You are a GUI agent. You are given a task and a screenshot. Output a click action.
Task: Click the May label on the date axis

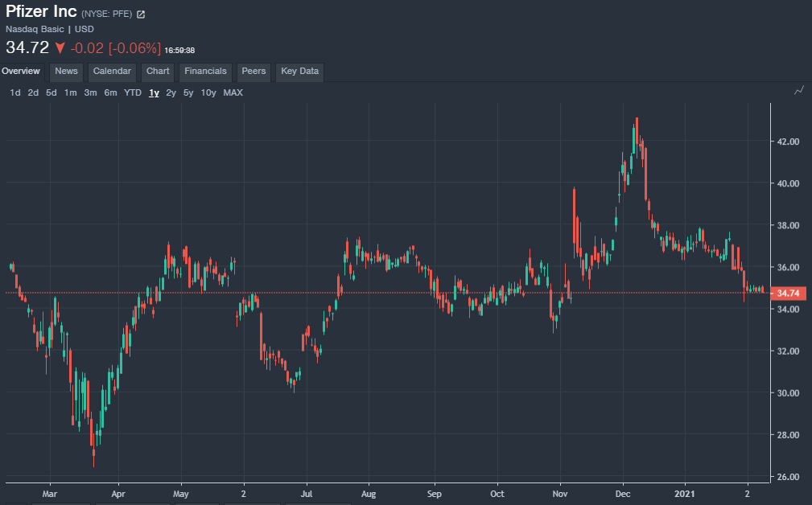click(x=181, y=494)
